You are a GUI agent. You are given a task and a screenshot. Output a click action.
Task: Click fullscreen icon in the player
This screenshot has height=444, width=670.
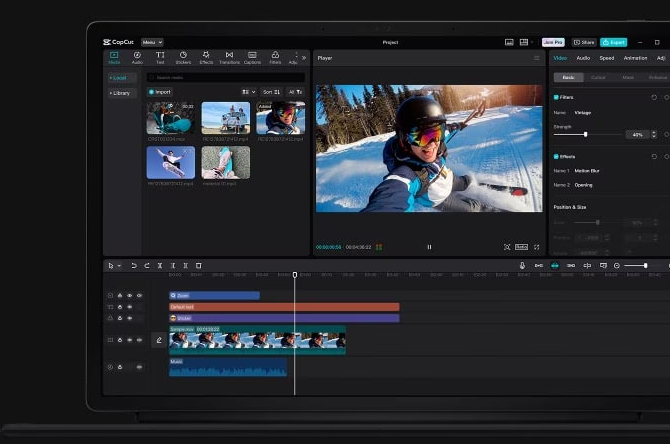(536, 247)
